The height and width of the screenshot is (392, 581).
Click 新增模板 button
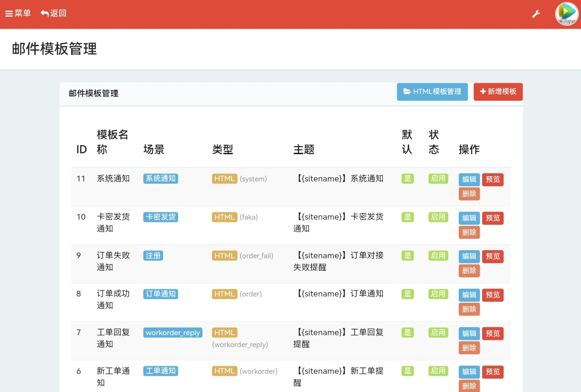498,92
